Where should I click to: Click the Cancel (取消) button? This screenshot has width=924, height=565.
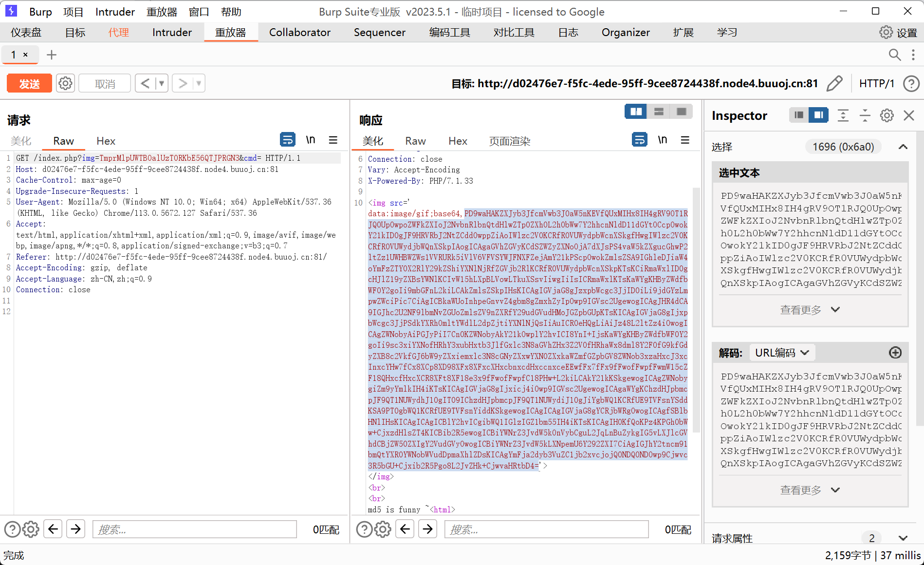pyautogui.click(x=105, y=83)
